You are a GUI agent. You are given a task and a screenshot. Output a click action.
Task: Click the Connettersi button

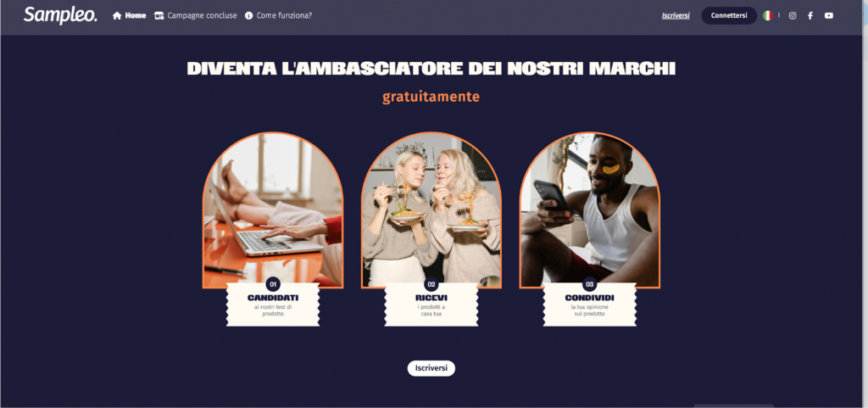tap(729, 15)
